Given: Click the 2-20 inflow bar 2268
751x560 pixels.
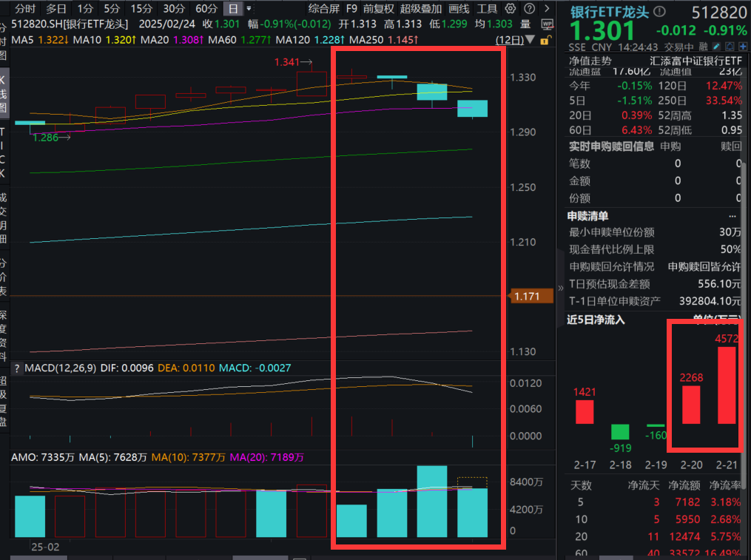Looking at the screenshot, I should coord(691,405).
